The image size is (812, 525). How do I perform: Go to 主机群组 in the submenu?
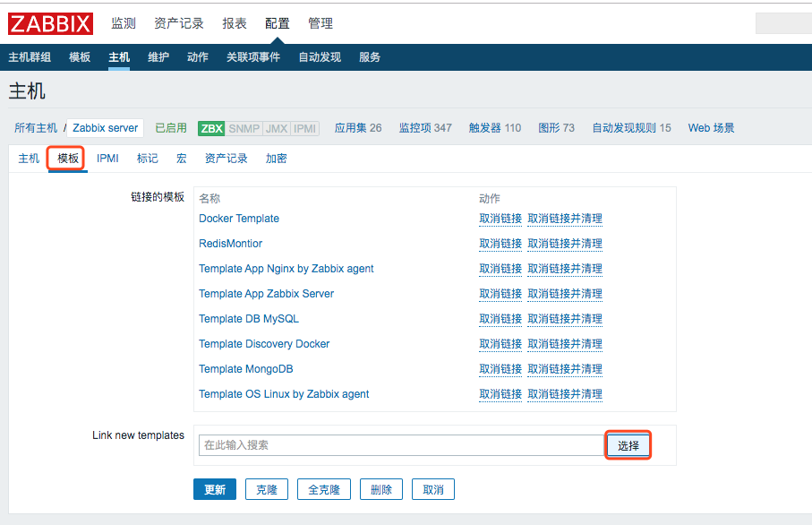pos(30,57)
